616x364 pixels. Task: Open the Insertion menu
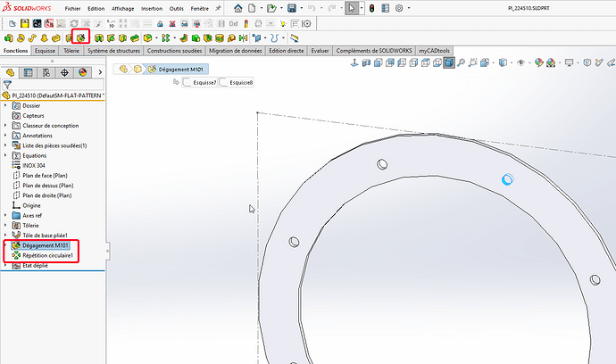coord(152,8)
